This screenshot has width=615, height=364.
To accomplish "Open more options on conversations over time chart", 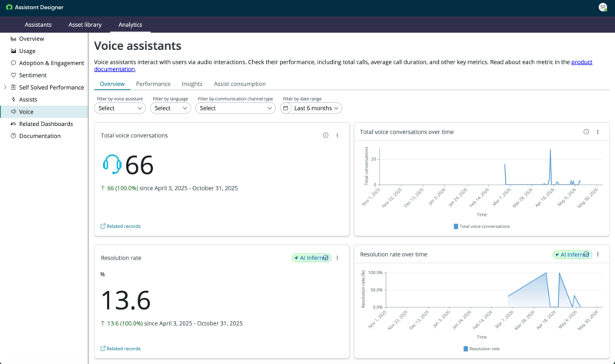I will pyautogui.click(x=598, y=131).
